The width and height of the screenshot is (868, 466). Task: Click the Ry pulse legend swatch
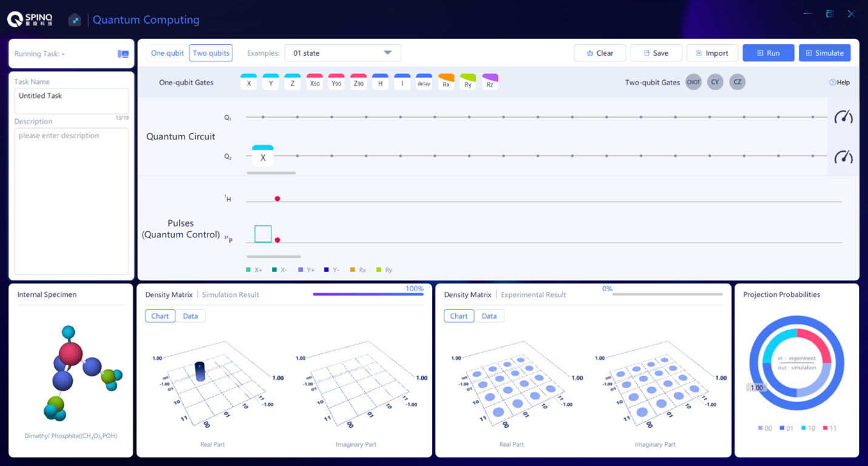click(x=379, y=270)
